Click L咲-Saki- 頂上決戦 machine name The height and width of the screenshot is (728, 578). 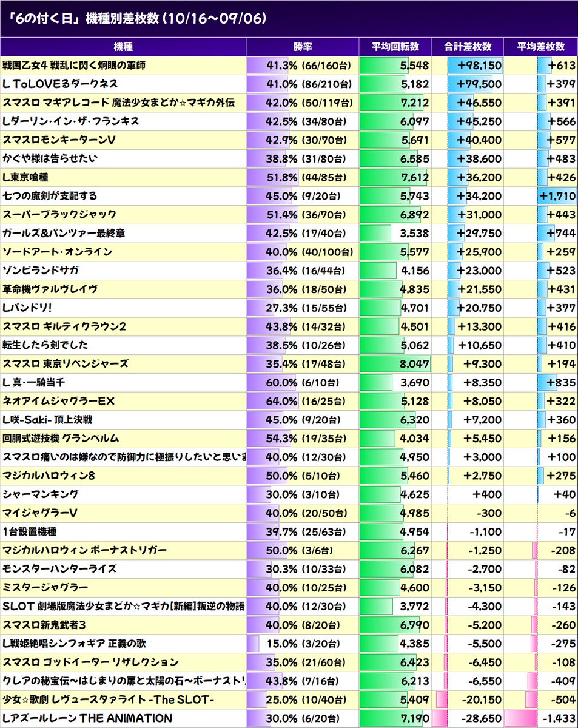(47, 420)
